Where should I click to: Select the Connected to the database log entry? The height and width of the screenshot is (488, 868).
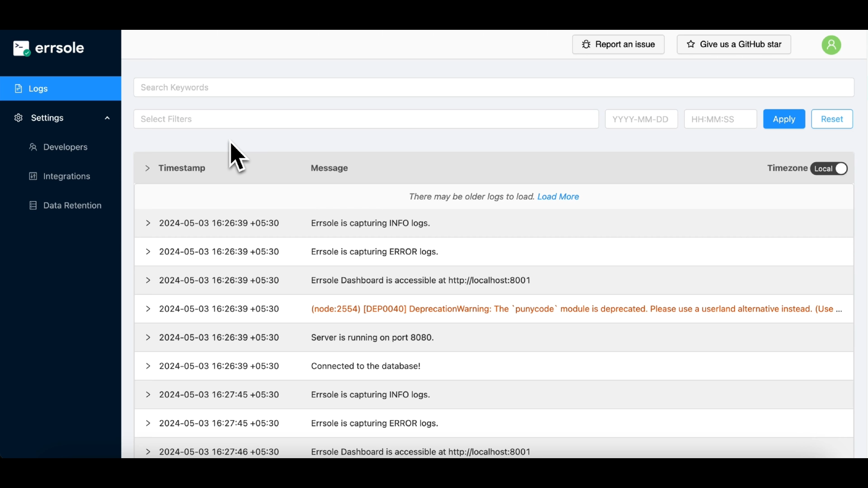click(x=365, y=366)
